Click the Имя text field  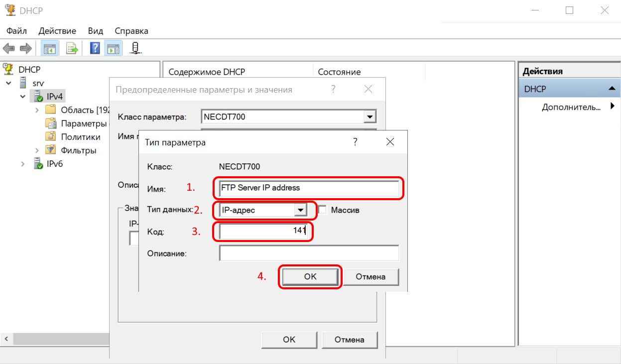click(309, 188)
